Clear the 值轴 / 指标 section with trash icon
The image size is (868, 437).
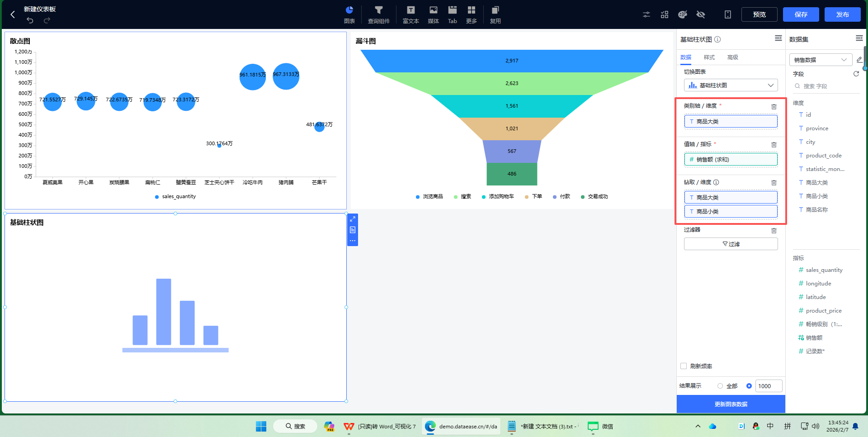point(774,145)
